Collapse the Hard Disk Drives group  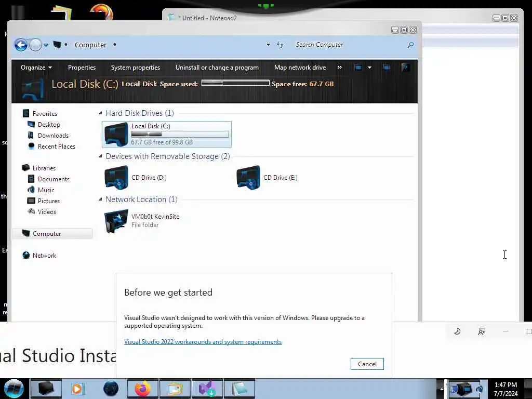click(100, 113)
